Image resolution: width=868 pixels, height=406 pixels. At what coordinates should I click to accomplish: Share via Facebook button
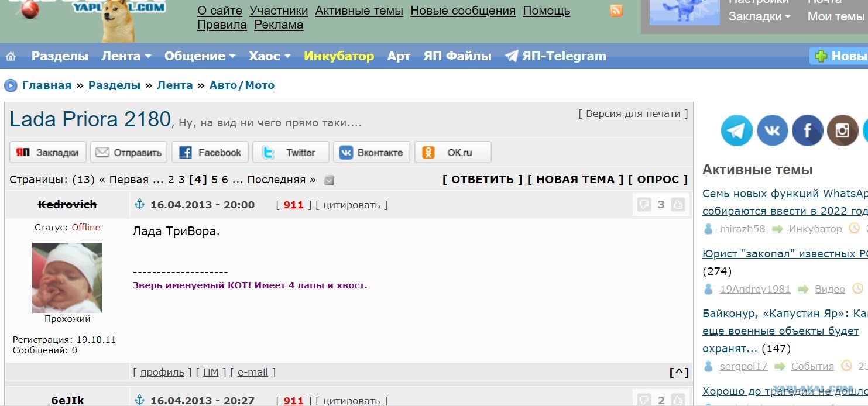coord(210,152)
